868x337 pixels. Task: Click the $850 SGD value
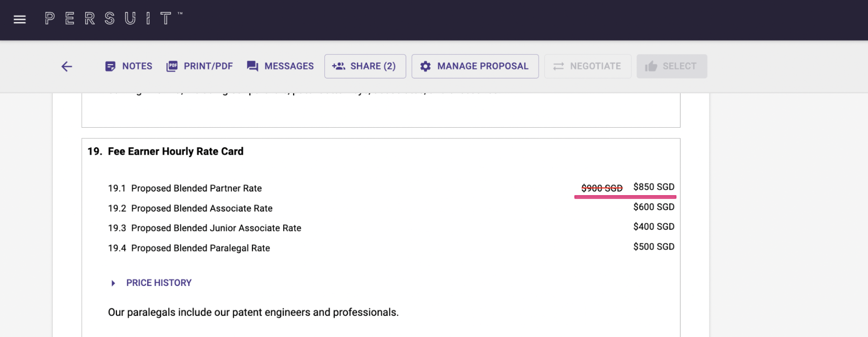click(x=654, y=187)
